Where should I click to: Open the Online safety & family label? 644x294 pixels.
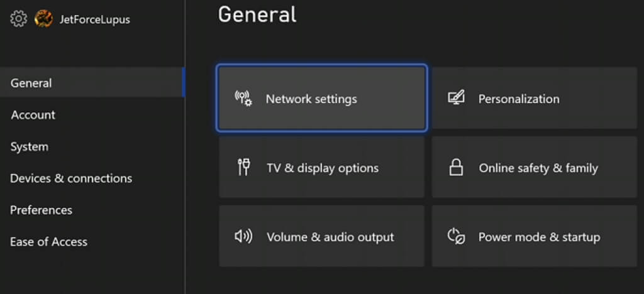coord(538,168)
